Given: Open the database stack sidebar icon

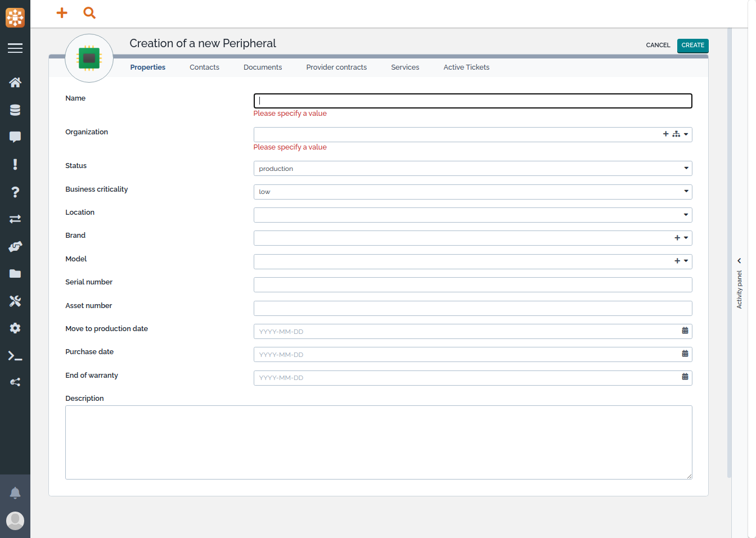Looking at the screenshot, I should click(x=15, y=110).
